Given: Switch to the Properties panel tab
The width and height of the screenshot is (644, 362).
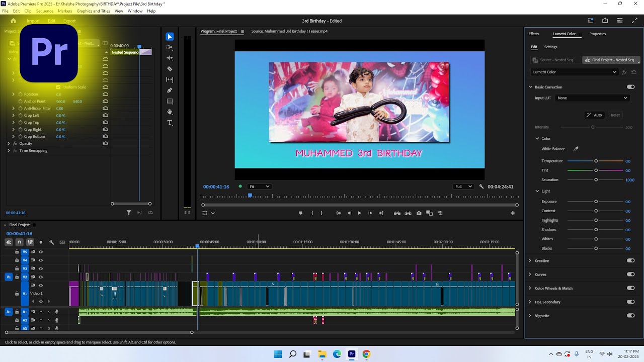Looking at the screenshot, I should [598, 34].
